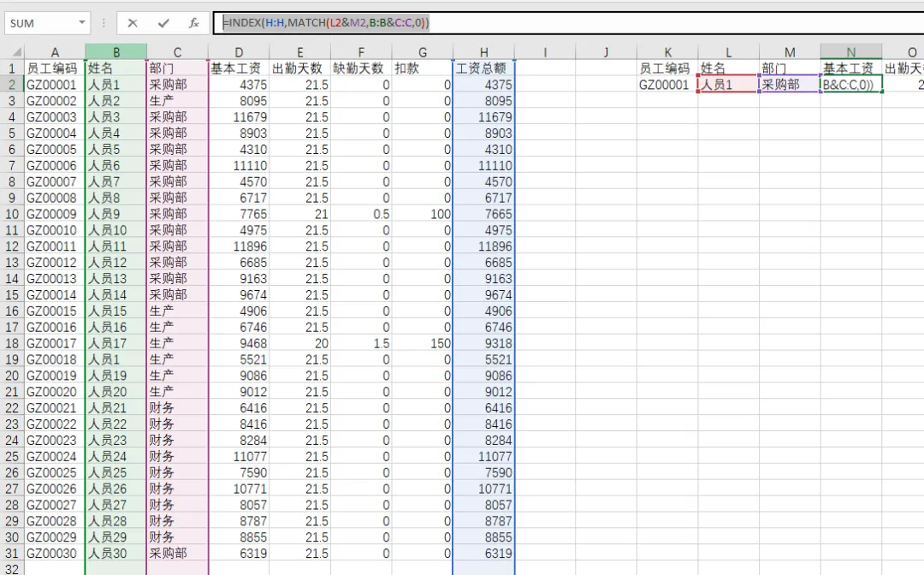Select lookup name cell 人员1 in column L
The image size is (924, 575).
(x=729, y=85)
